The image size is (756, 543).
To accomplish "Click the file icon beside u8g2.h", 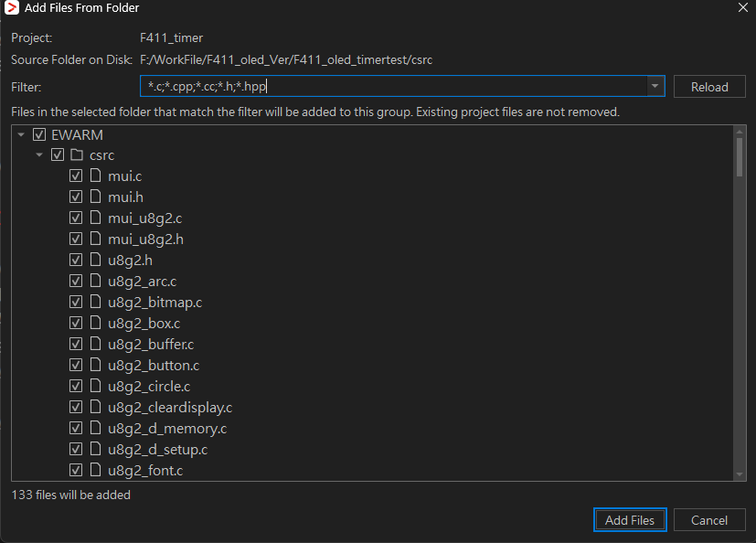I will pos(95,260).
